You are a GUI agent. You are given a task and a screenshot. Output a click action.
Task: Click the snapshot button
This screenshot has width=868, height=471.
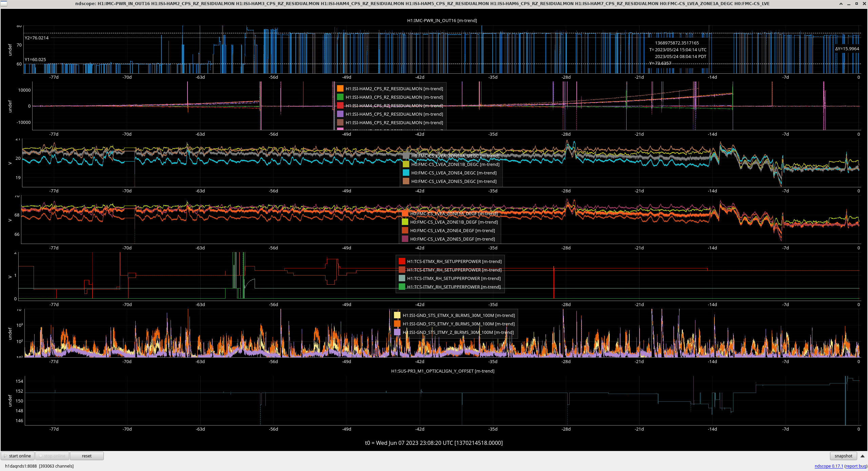tap(843, 456)
